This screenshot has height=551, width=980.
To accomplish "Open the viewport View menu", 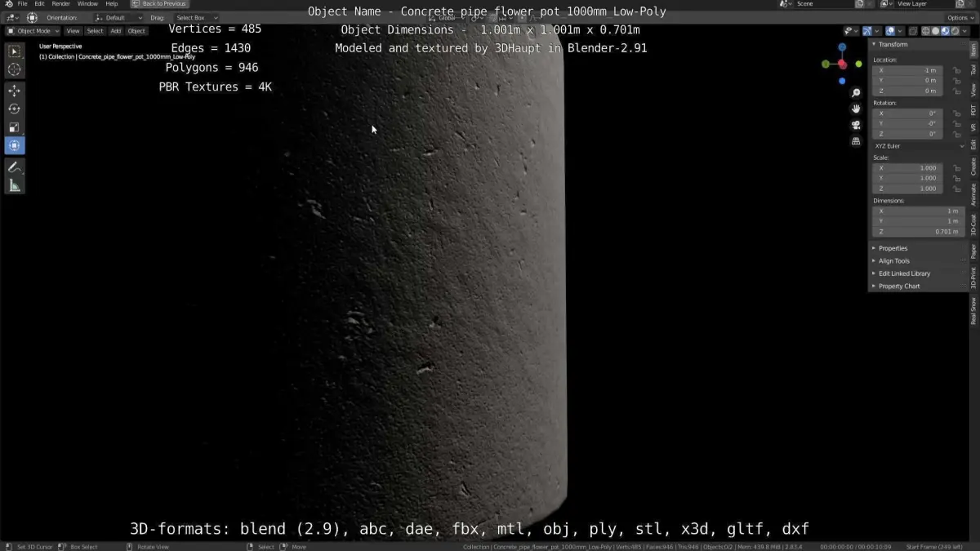I will 73,31.
